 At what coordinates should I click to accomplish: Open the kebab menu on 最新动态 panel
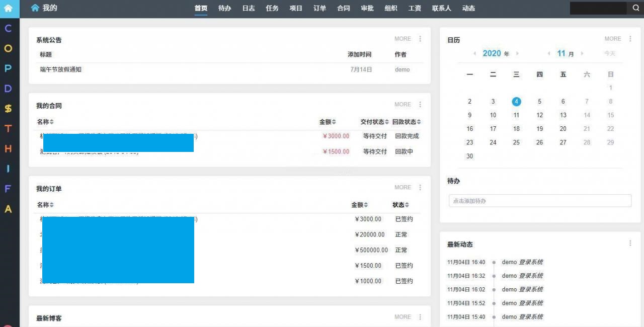[x=630, y=243]
